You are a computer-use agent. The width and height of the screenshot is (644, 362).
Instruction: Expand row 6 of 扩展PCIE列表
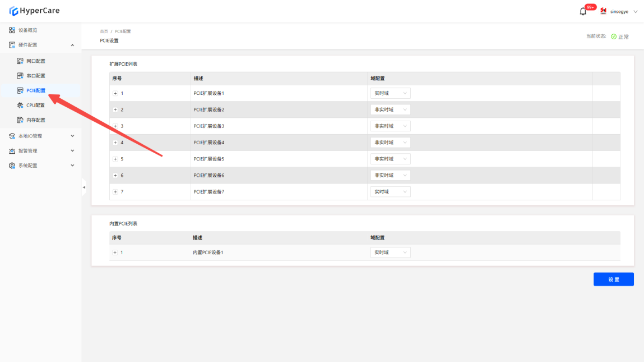[115, 176]
